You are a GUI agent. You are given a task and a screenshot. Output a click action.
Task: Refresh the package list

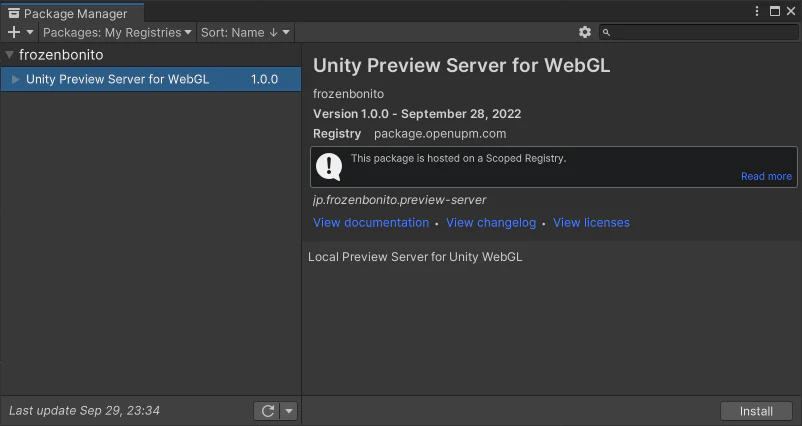click(x=268, y=411)
